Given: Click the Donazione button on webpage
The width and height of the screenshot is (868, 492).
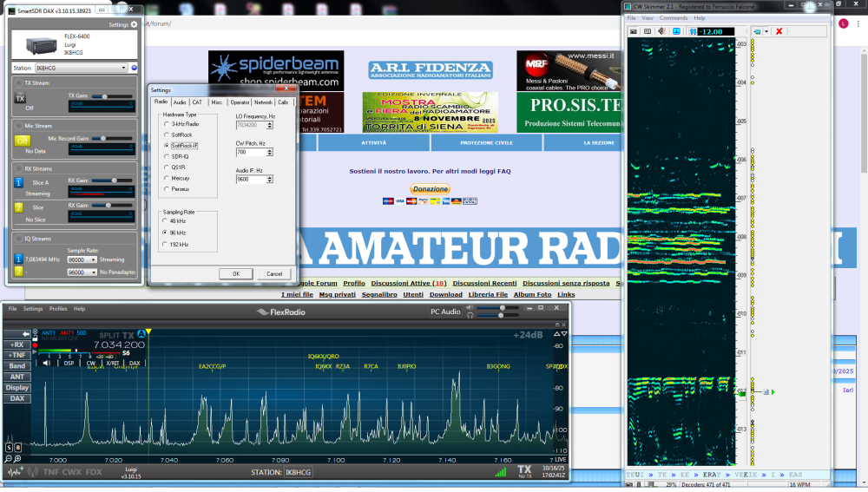Looking at the screenshot, I should click(431, 188).
